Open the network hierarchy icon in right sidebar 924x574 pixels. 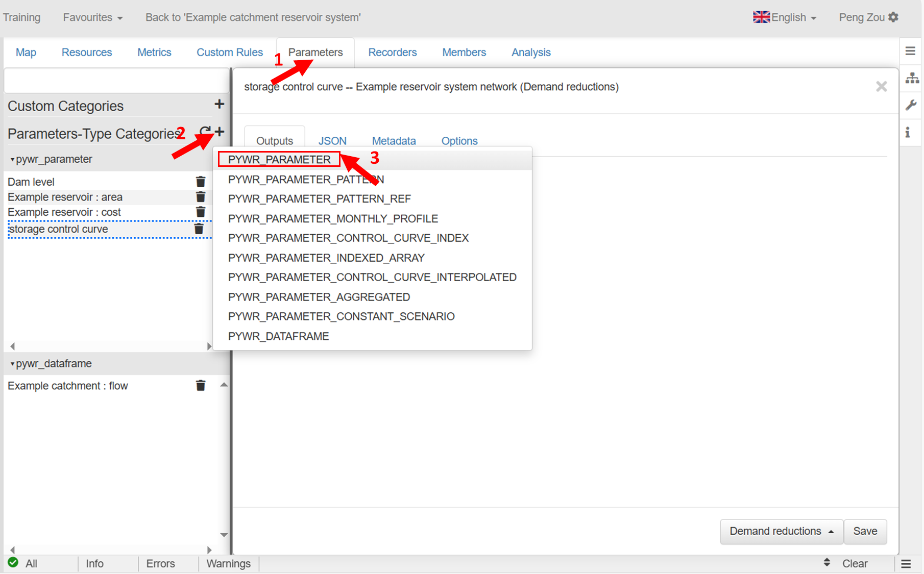coord(912,78)
